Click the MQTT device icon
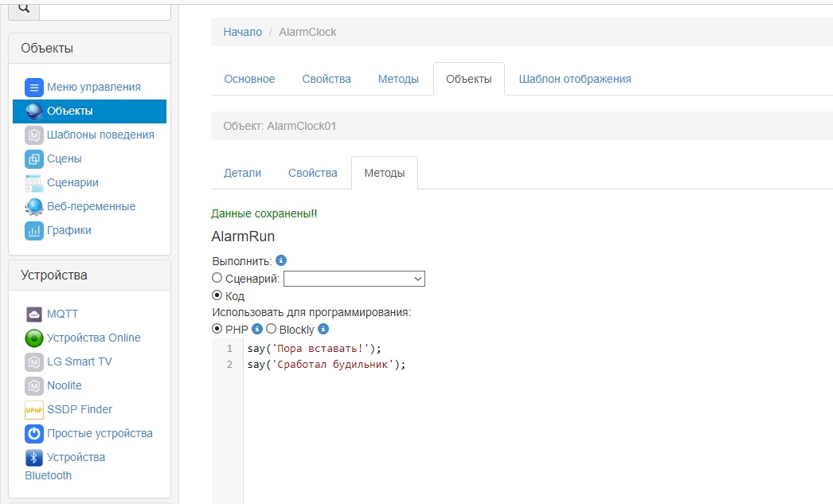 click(33, 314)
